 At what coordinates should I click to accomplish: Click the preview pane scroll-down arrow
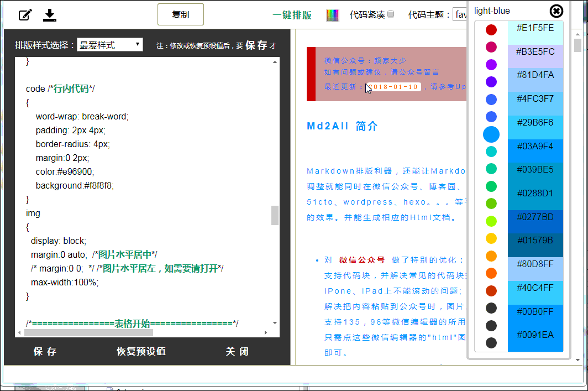click(577, 360)
